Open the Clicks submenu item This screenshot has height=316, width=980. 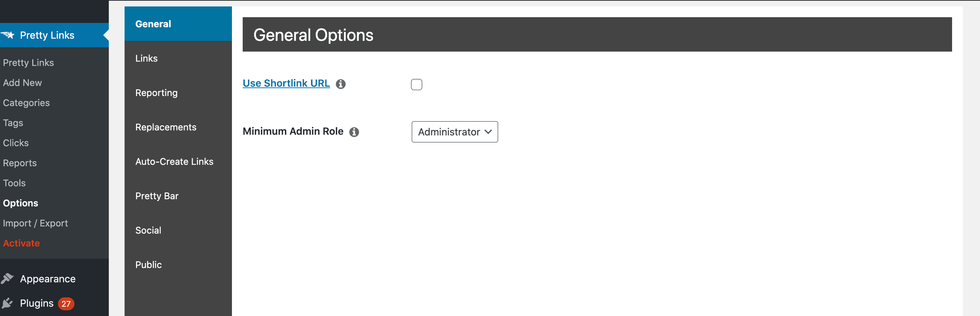16,143
